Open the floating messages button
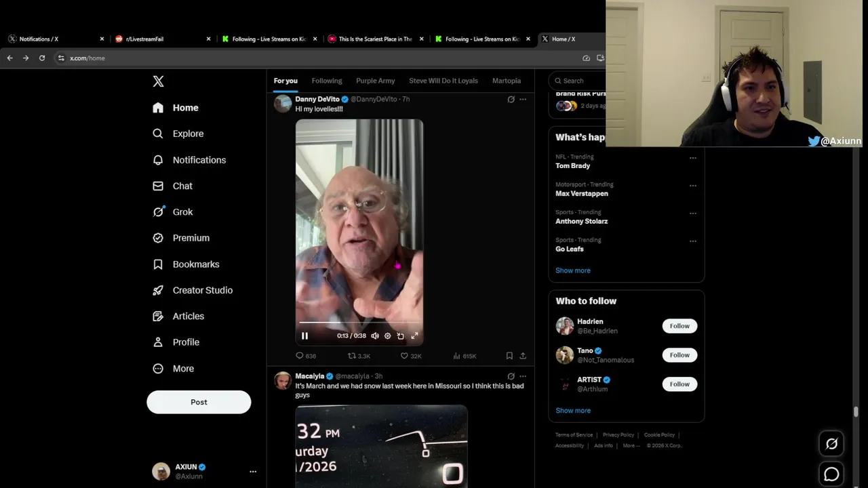 click(831, 474)
